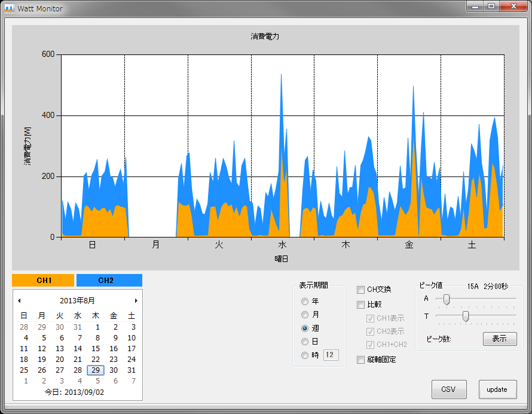Viewport: 532px width, 414px height.
Task: Click the 曜日 x-axis title
Action: (282, 259)
